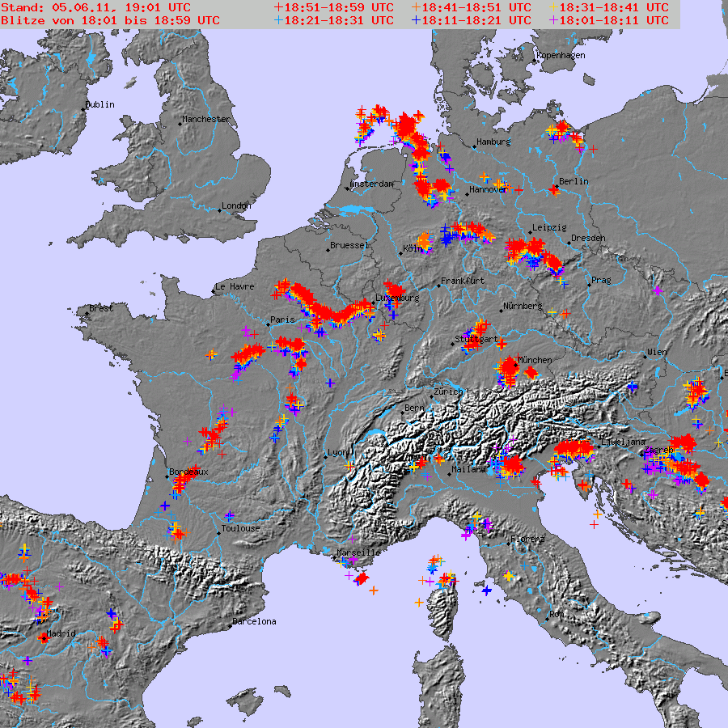Image resolution: width=728 pixels, height=728 pixels.
Task: Click the Köln city label
Action: [x=413, y=249]
